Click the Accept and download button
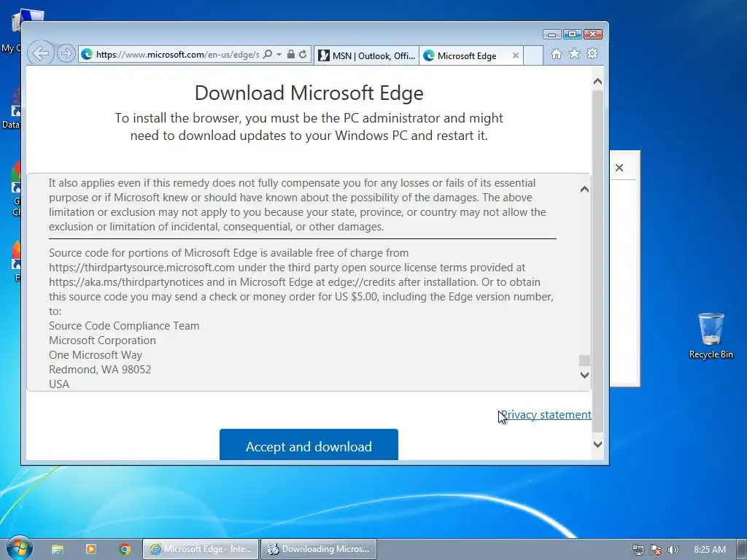Viewport: 747px width, 560px height. (x=309, y=445)
